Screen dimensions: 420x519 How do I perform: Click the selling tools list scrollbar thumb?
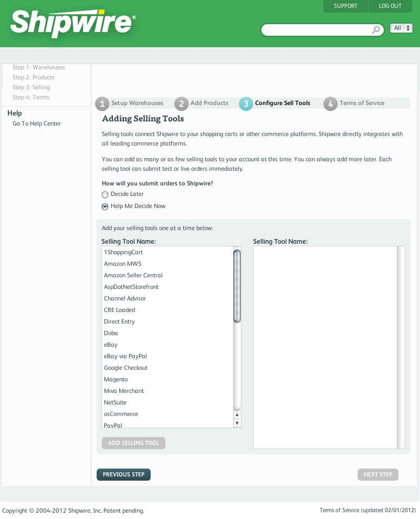click(x=237, y=284)
